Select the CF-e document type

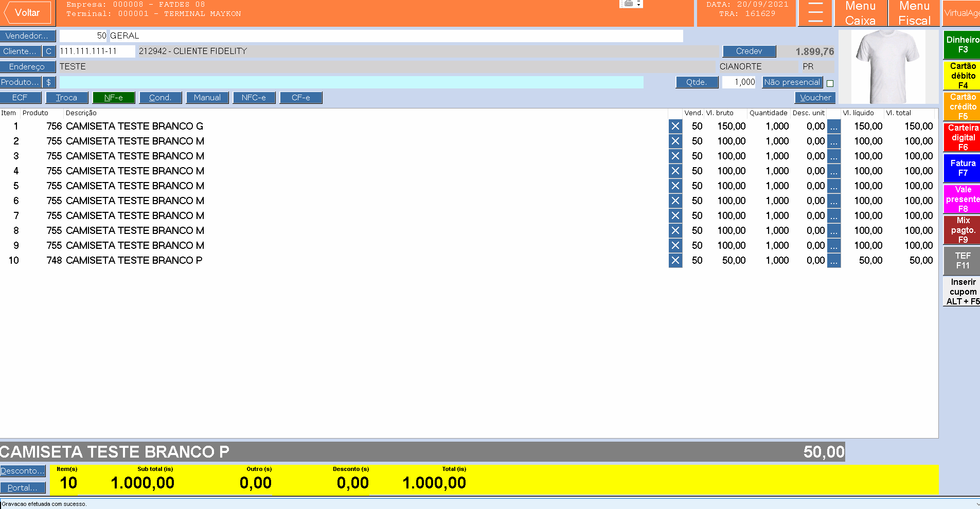301,98
